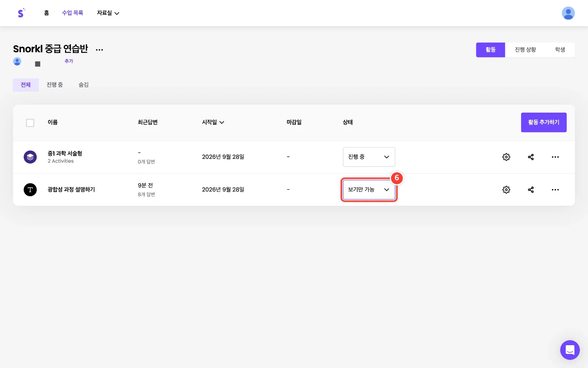Open class options ellipsis next to title
The width and height of the screenshot is (588, 368).
pyautogui.click(x=99, y=50)
